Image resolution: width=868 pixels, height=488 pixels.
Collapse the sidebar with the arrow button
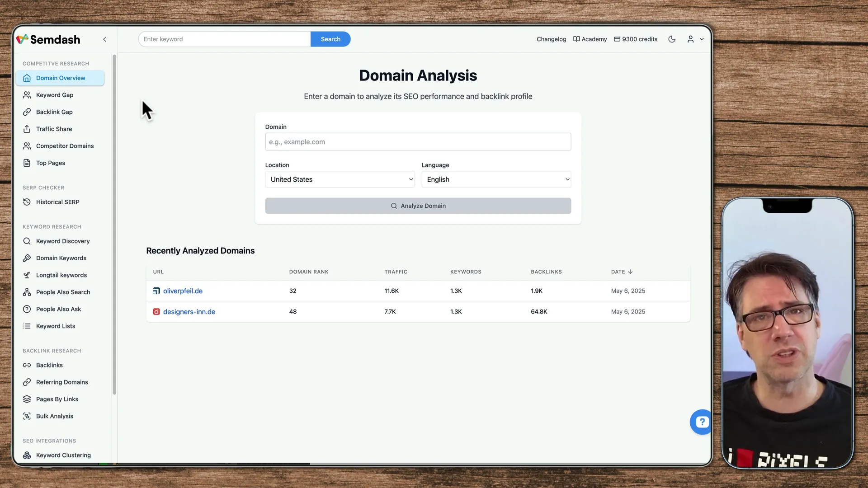pyautogui.click(x=104, y=39)
